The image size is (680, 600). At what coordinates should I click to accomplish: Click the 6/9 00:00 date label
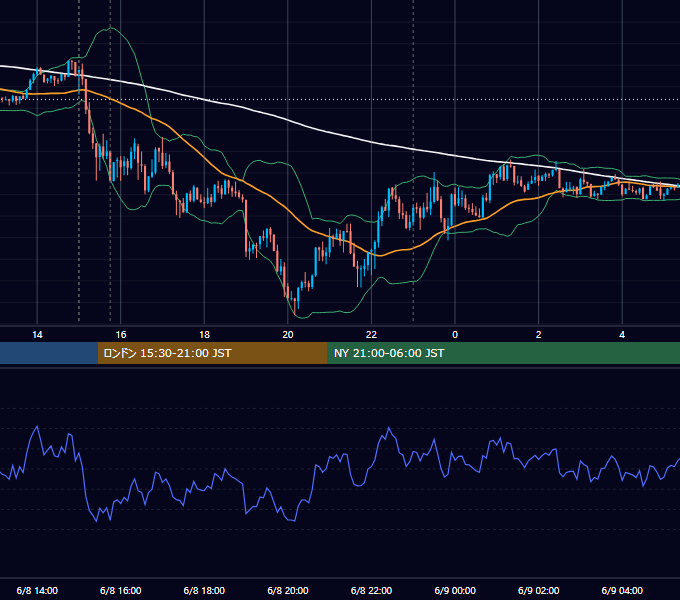pyautogui.click(x=455, y=590)
